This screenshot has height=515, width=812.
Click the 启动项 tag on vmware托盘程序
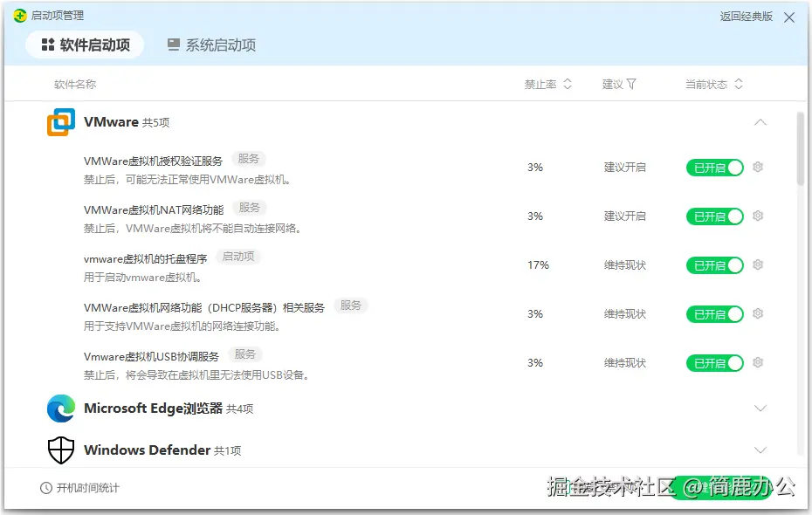click(x=238, y=257)
